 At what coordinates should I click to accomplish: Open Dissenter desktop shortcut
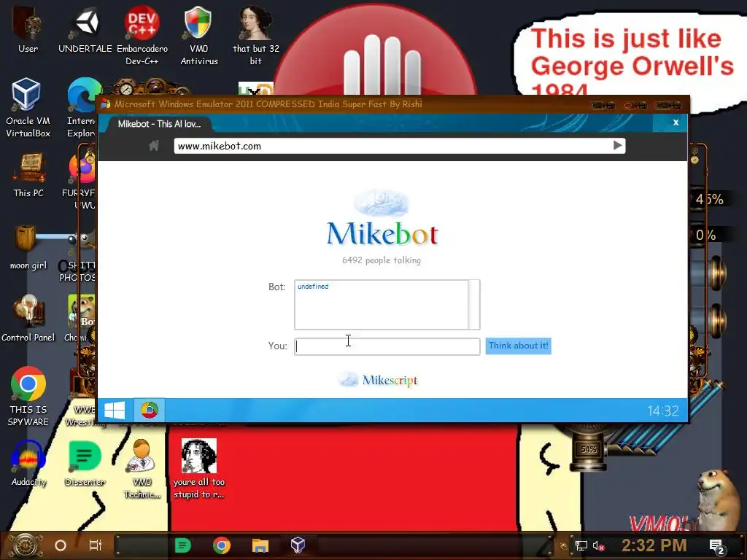[85, 463]
